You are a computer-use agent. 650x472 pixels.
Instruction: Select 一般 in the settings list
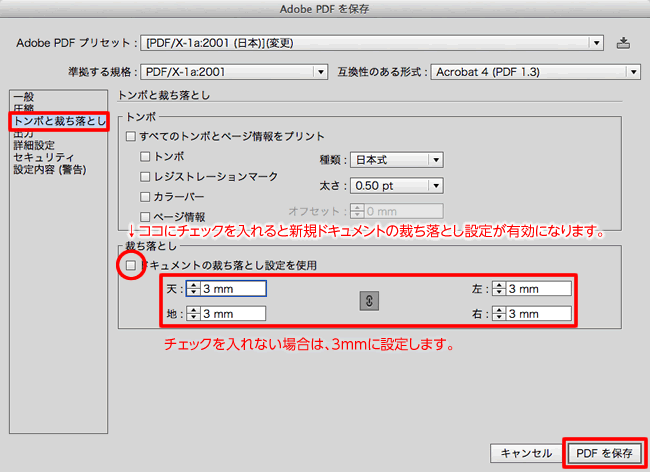coord(24,97)
